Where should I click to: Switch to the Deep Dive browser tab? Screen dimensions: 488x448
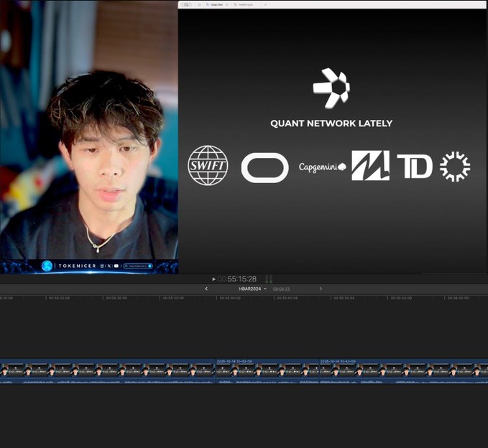[x=217, y=4]
